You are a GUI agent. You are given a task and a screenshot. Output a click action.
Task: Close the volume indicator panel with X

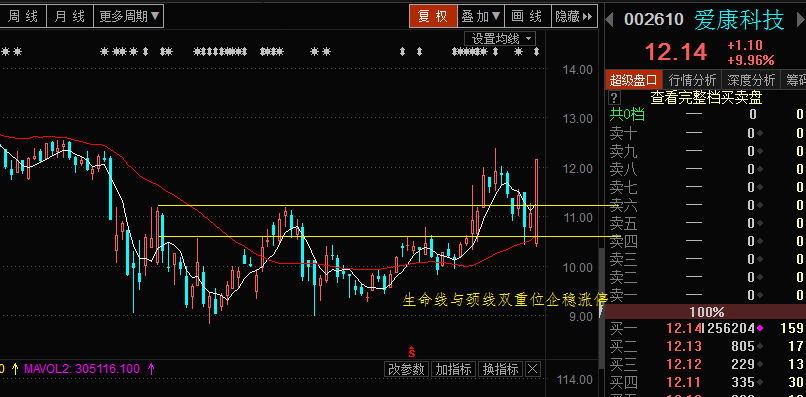pyautogui.click(x=533, y=369)
